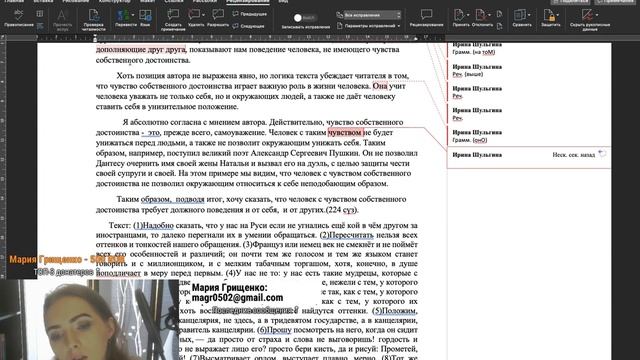Click the webcam video thumbnail

click(x=90, y=320)
